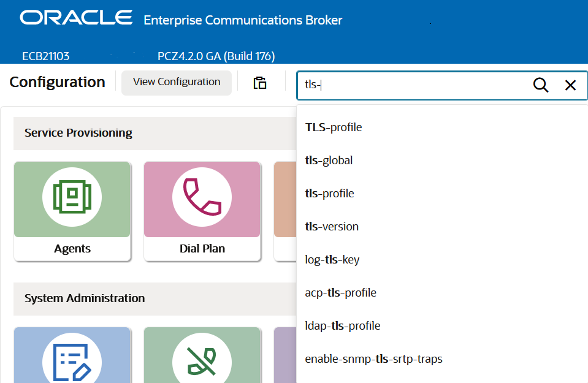The height and width of the screenshot is (383, 588).
Task: Click the search magnifier icon
Action: coord(540,85)
